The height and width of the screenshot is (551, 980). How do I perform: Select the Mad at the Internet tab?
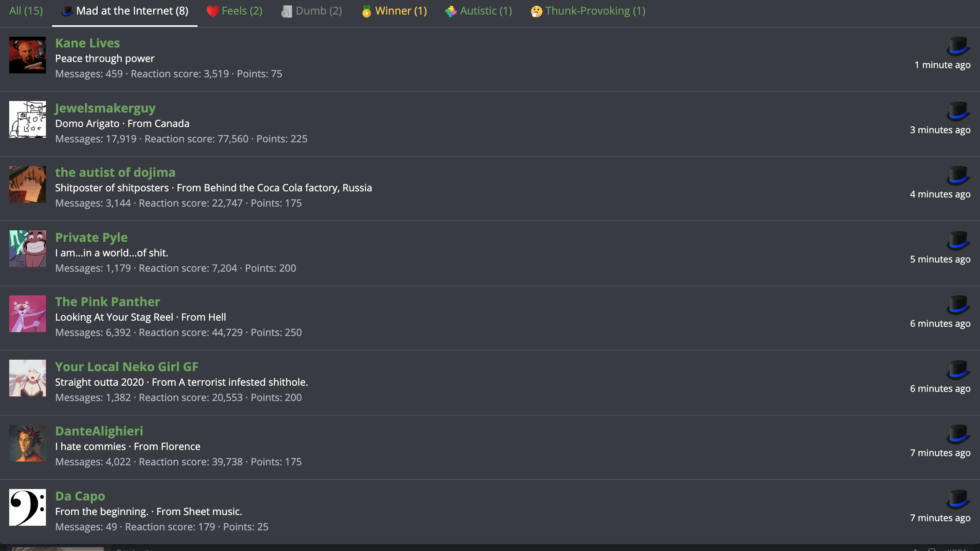(125, 11)
